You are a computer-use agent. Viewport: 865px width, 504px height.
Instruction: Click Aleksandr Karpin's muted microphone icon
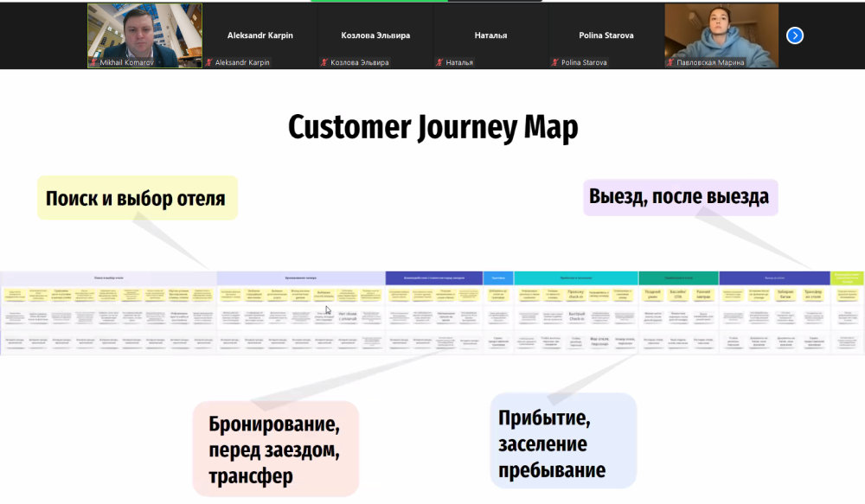coord(208,62)
